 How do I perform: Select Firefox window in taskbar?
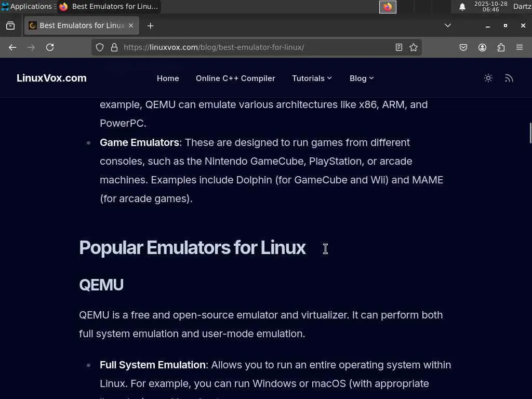109,6
